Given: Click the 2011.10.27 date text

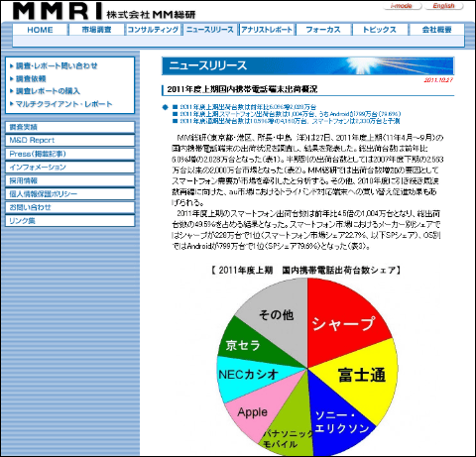Looking at the screenshot, I should click(438, 80).
